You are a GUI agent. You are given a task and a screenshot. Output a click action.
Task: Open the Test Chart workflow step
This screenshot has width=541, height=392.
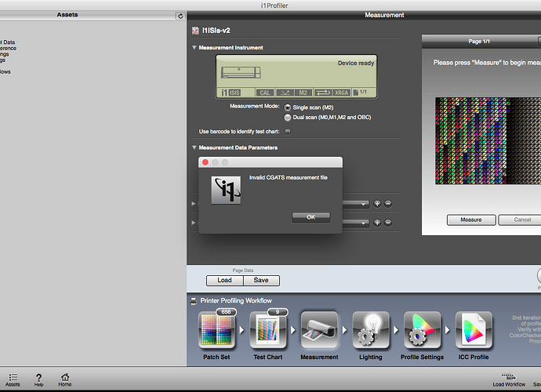click(x=267, y=330)
